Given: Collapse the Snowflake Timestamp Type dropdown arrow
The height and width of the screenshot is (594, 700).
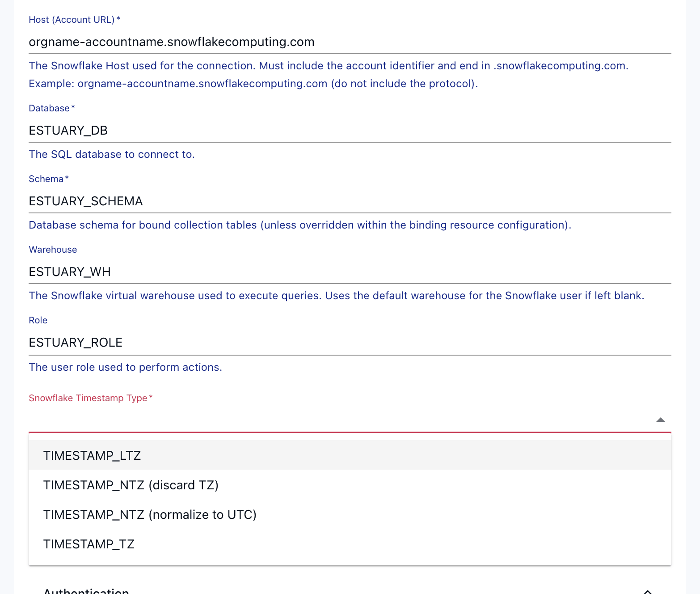Looking at the screenshot, I should [x=660, y=420].
